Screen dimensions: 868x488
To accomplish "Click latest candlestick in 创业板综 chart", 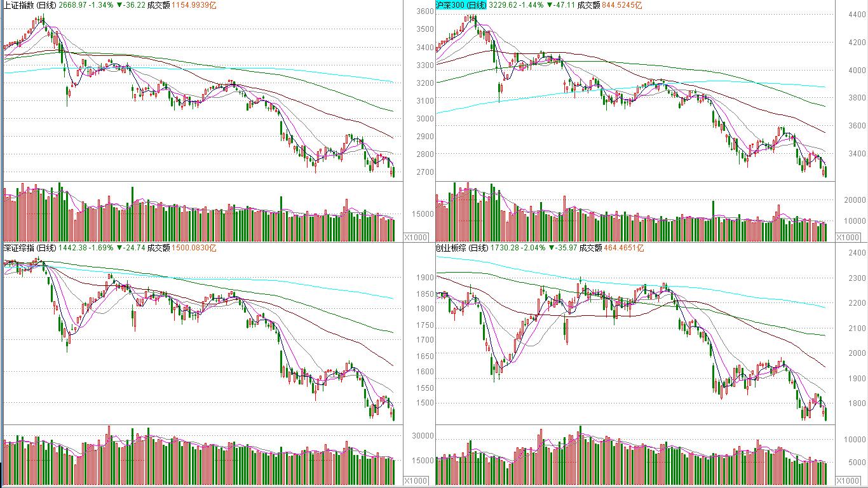I will 825,414.
